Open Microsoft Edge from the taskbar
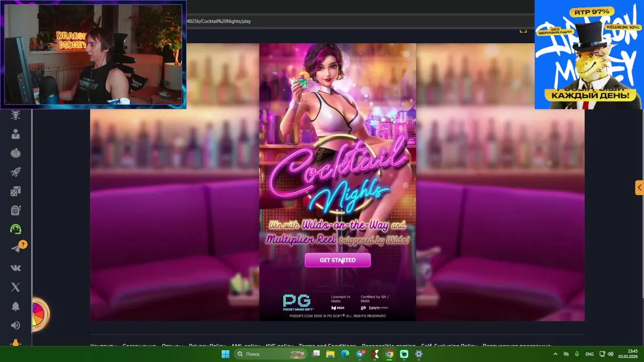Image resolution: width=644 pixels, height=362 pixels. [345, 354]
